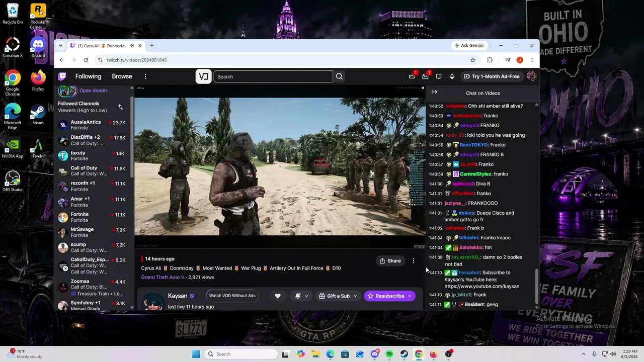Open a new Chrome tab
Viewport: 644px width, 362px height.
tap(152, 46)
